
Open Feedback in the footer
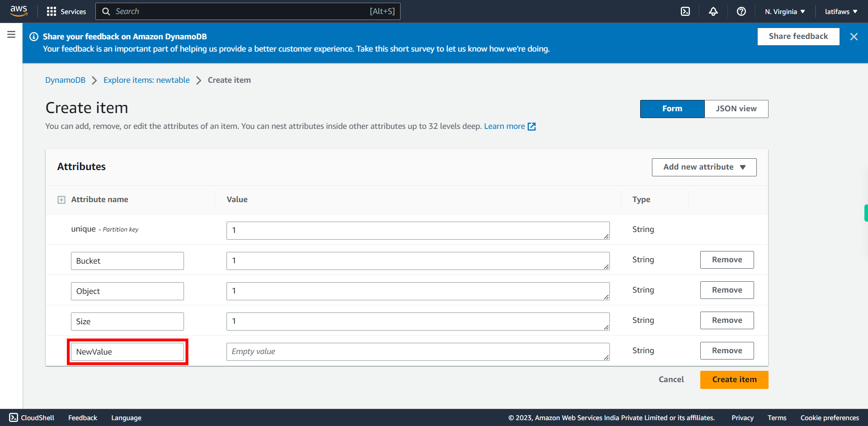pyautogui.click(x=83, y=418)
